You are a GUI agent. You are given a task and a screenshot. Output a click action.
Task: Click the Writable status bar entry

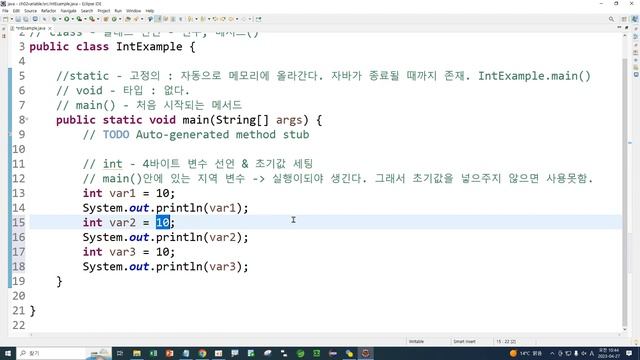click(x=416, y=341)
